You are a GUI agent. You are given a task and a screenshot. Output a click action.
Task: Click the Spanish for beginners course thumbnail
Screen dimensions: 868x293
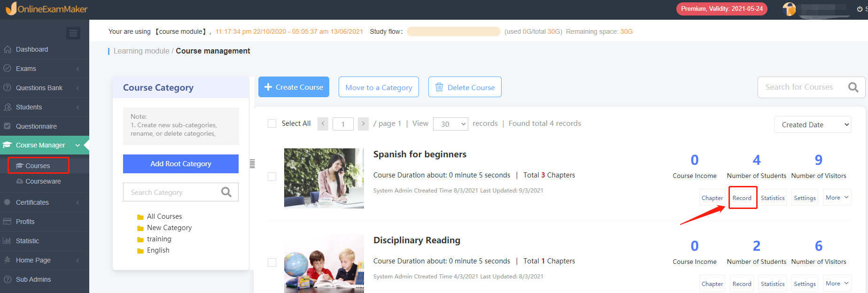pos(324,178)
